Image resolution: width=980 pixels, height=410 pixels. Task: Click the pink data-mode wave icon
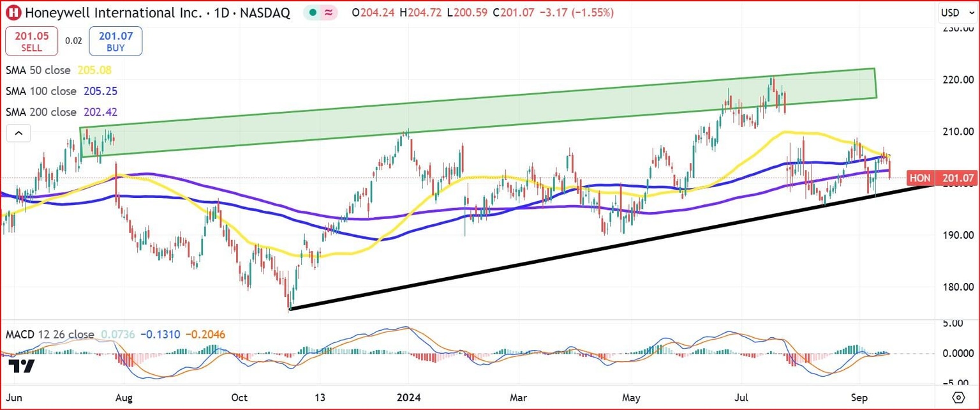point(328,12)
